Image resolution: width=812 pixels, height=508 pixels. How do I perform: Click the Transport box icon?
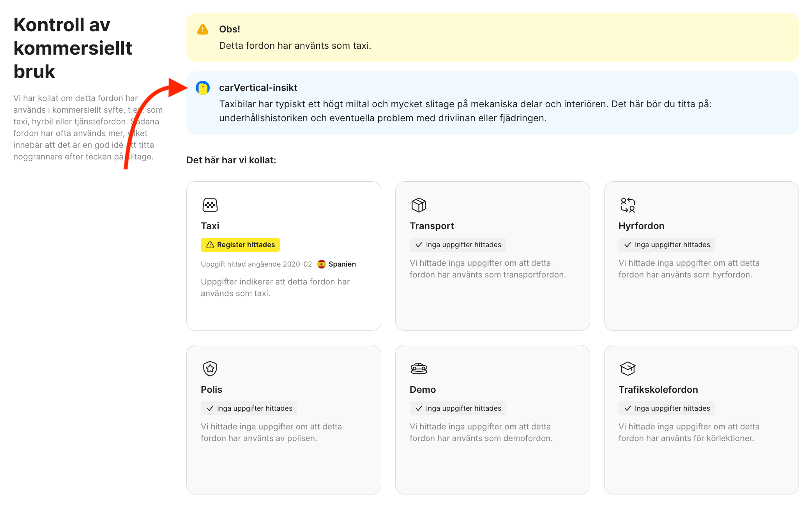pyautogui.click(x=418, y=205)
